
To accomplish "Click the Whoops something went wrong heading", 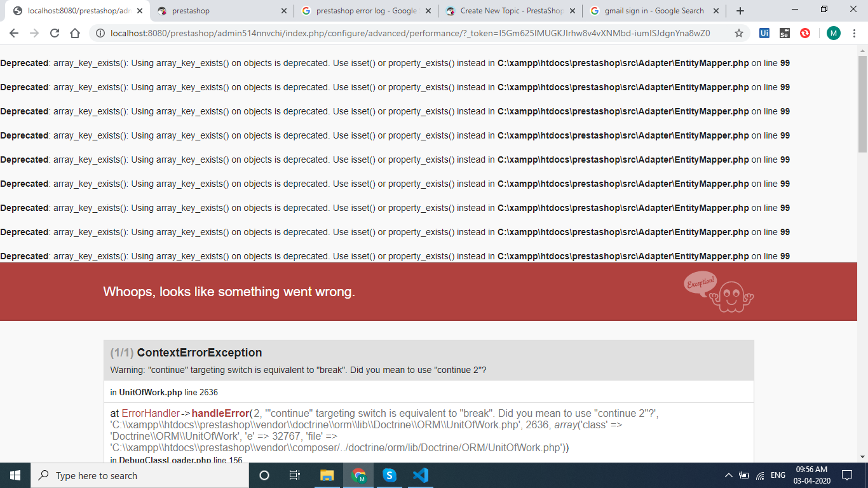I will (x=229, y=292).
